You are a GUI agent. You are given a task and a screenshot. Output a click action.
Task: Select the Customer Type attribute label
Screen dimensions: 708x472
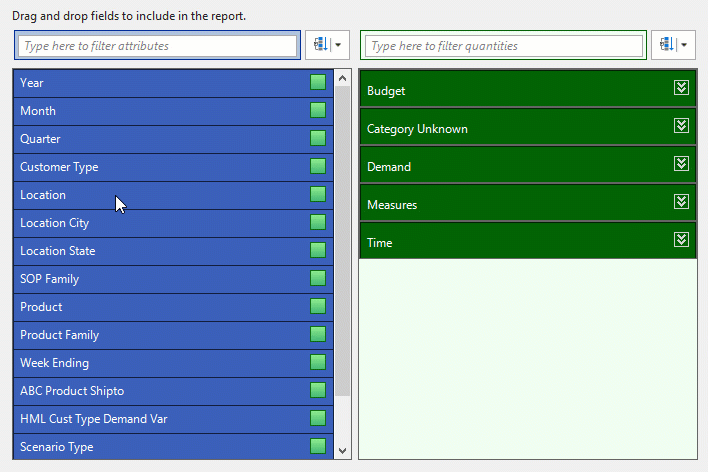tap(59, 167)
